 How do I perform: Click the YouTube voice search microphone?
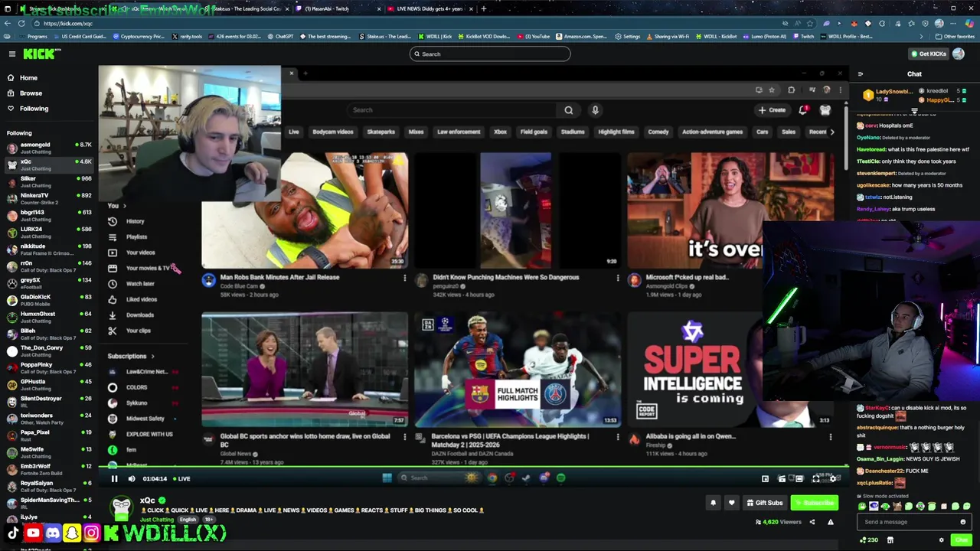595,110
